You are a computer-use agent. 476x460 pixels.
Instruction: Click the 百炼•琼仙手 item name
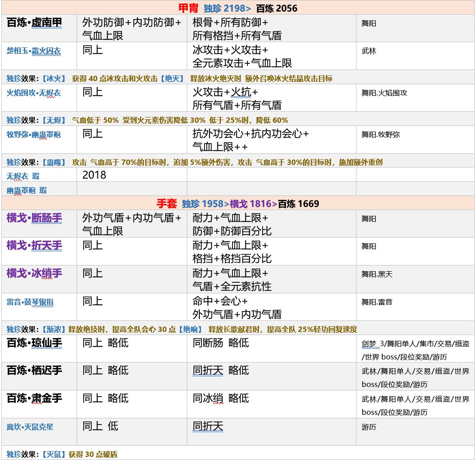(x=35, y=343)
